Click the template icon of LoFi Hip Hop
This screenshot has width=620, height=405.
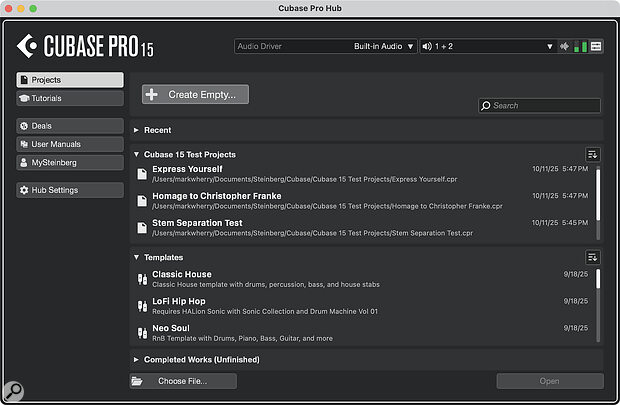[142, 306]
